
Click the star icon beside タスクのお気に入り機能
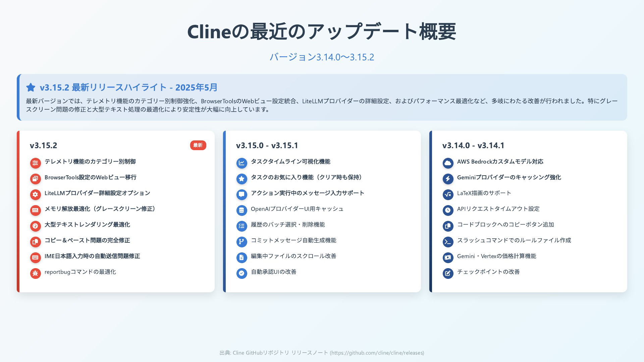click(x=241, y=179)
